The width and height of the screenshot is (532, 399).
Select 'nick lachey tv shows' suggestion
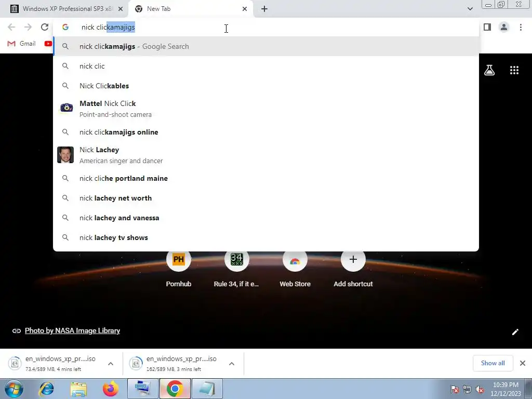tap(266, 237)
